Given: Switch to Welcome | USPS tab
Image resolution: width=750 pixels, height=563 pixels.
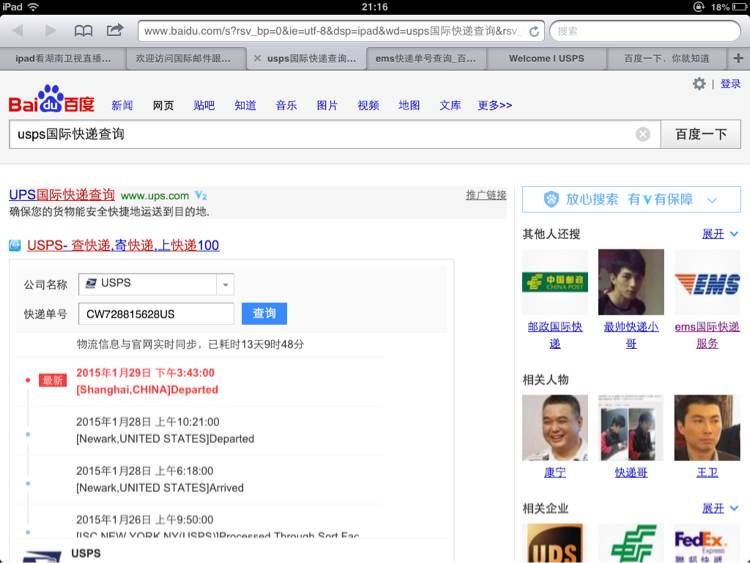Looking at the screenshot, I should pyautogui.click(x=547, y=58).
